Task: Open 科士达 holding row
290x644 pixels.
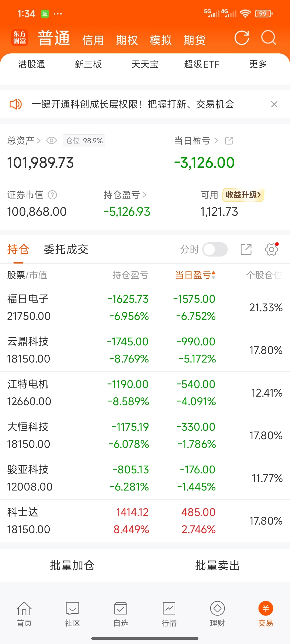Action: click(x=145, y=521)
